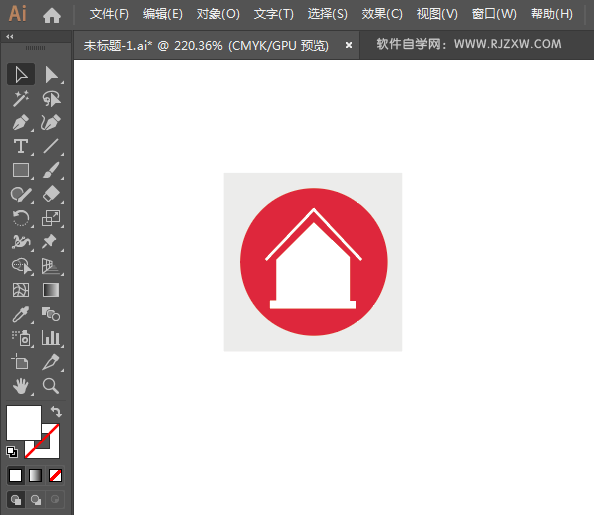Choose the Hand tool
The height and width of the screenshot is (515, 594).
(x=21, y=386)
